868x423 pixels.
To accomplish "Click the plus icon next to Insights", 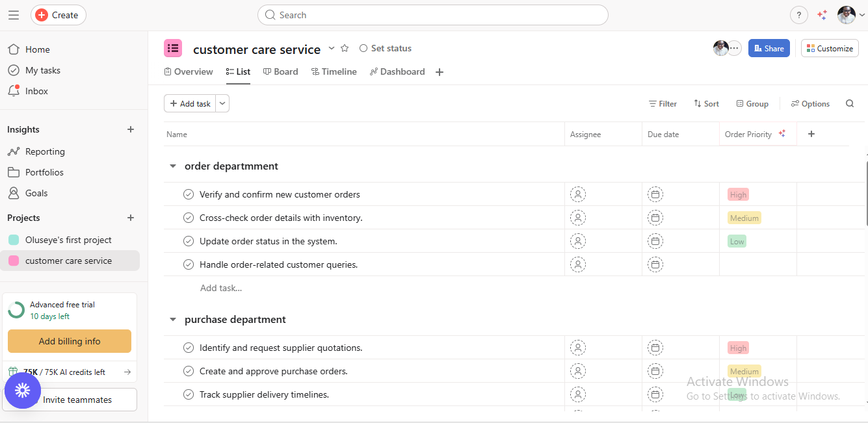I will pyautogui.click(x=131, y=129).
